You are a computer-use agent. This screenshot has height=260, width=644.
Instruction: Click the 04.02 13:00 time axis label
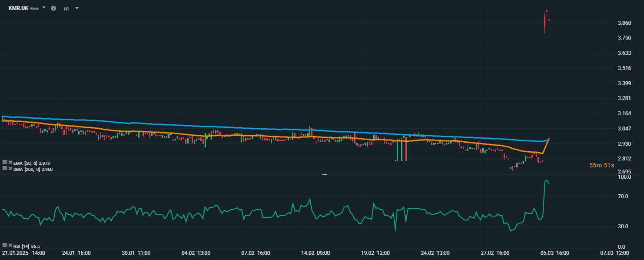pyautogui.click(x=196, y=253)
